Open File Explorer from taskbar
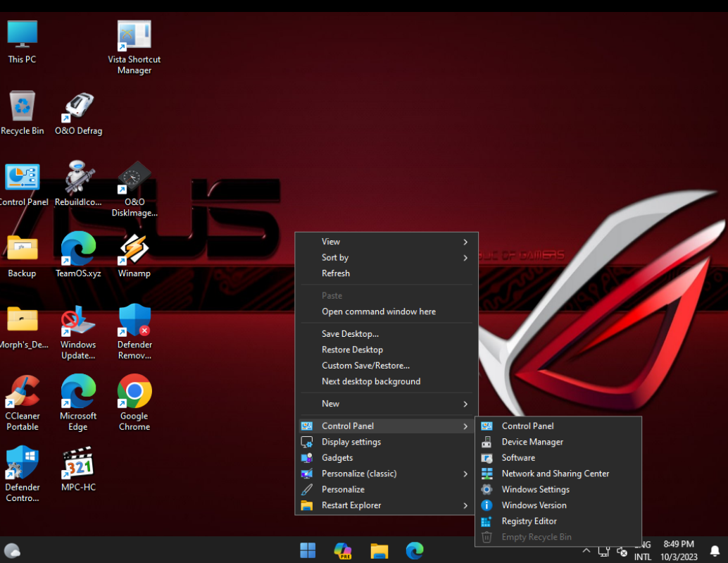728x563 pixels. click(x=379, y=550)
